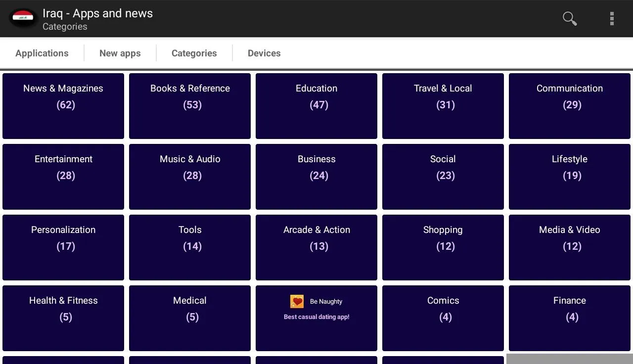Open the Personalization category
Viewport: 633px width, 364px height.
tap(63, 247)
